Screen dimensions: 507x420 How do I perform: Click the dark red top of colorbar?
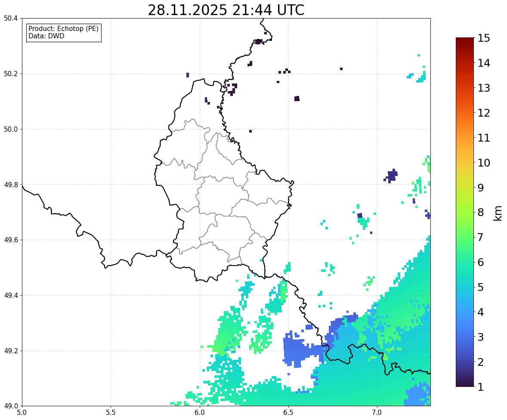coord(465,40)
